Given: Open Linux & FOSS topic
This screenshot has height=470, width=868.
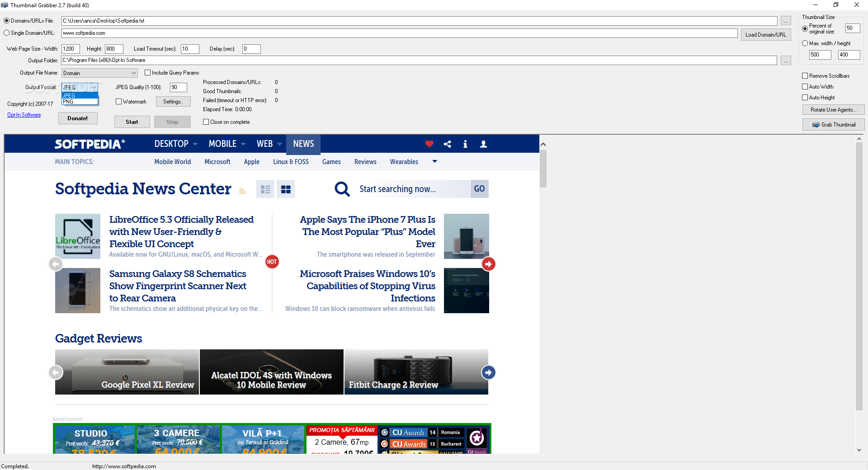Looking at the screenshot, I should click(x=291, y=162).
